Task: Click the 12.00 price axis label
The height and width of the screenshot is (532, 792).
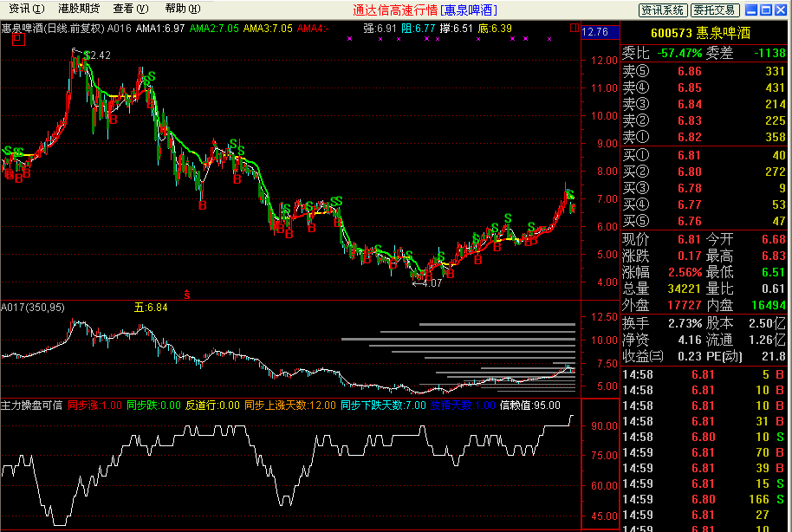Action: pyautogui.click(x=605, y=60)
